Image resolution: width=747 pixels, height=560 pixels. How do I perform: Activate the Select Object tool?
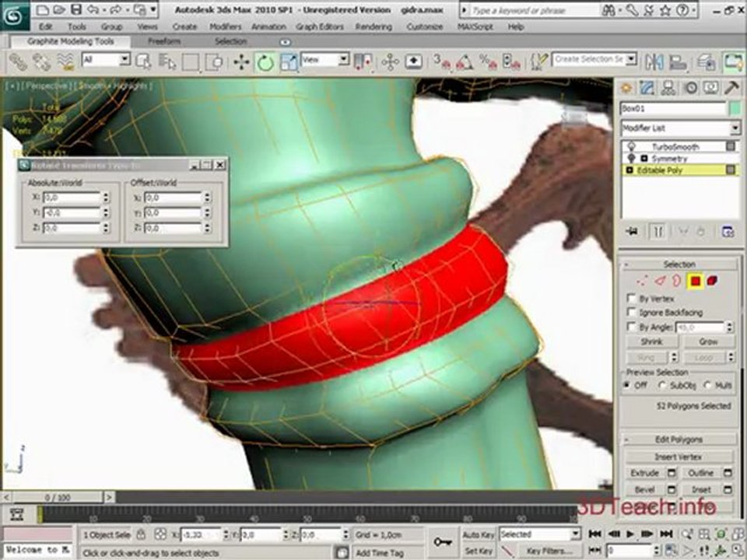(143, 62)
